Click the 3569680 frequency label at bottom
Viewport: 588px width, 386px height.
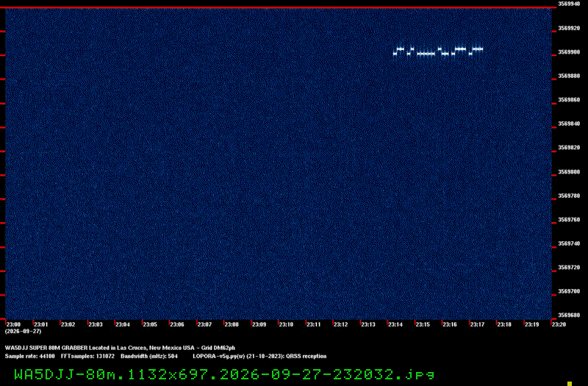point(569,315)
